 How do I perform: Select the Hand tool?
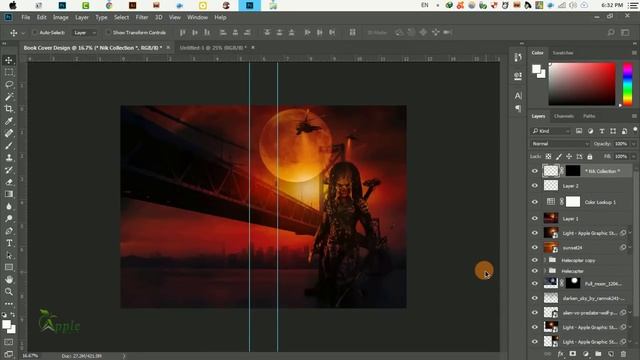point(9,280)
